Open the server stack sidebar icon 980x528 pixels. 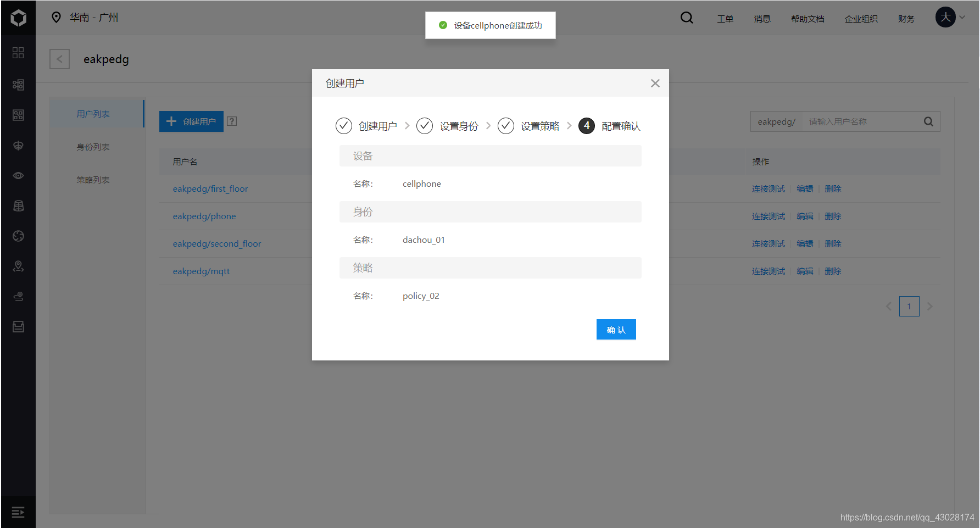point(18,205)
